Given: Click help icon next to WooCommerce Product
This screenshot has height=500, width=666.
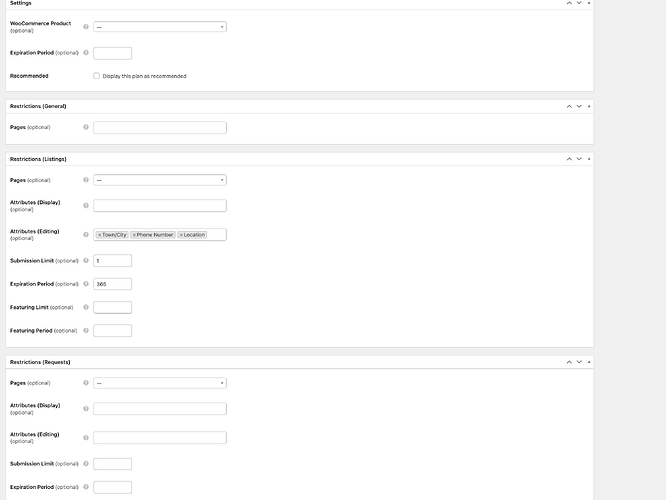Looking at the screenshot, I should [x=86, y=27].
